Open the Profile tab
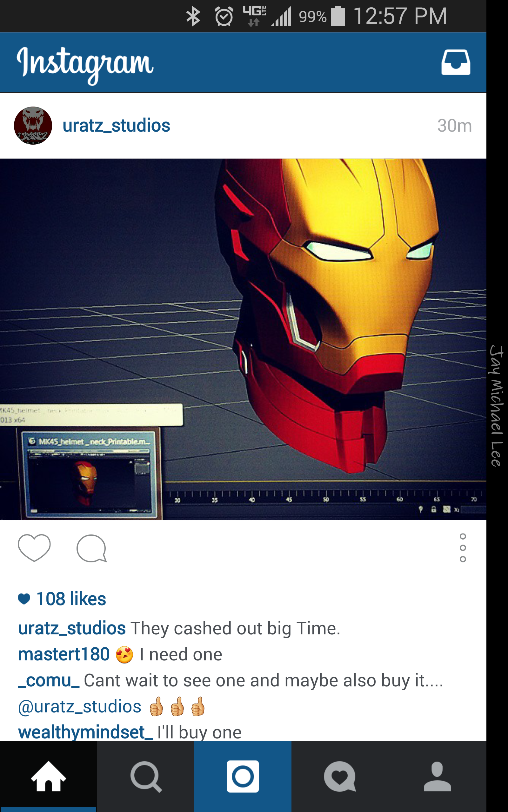Image resolution: width=508 pixels, height=812 pixels. 437,776
